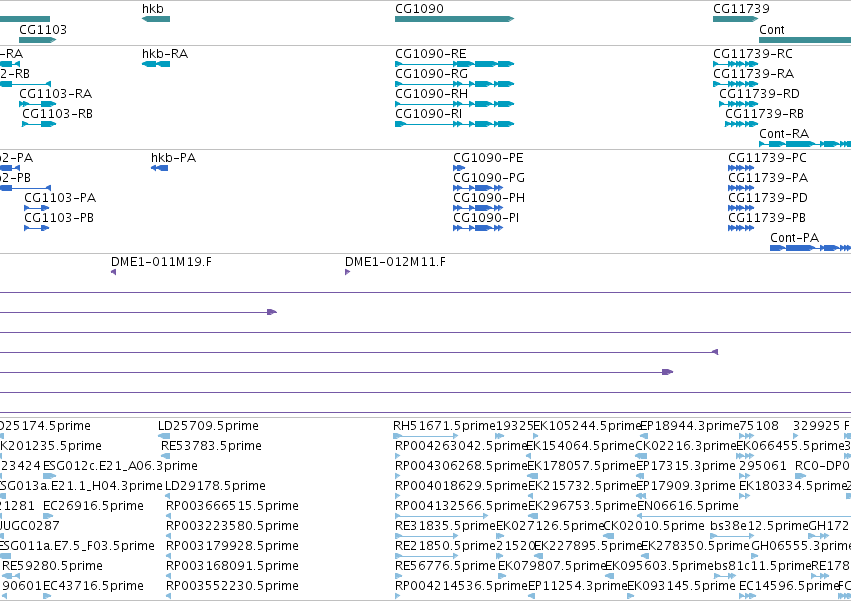Open the CG1090-PE protein label
The height and width of the screenshot is (601, 851).
pos(488,158)
